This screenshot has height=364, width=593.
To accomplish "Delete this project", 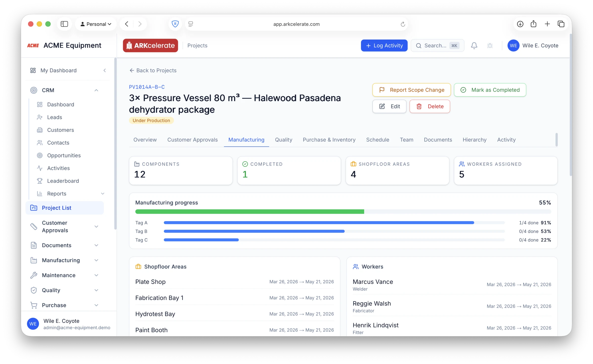I will click(x=430, y=106).
